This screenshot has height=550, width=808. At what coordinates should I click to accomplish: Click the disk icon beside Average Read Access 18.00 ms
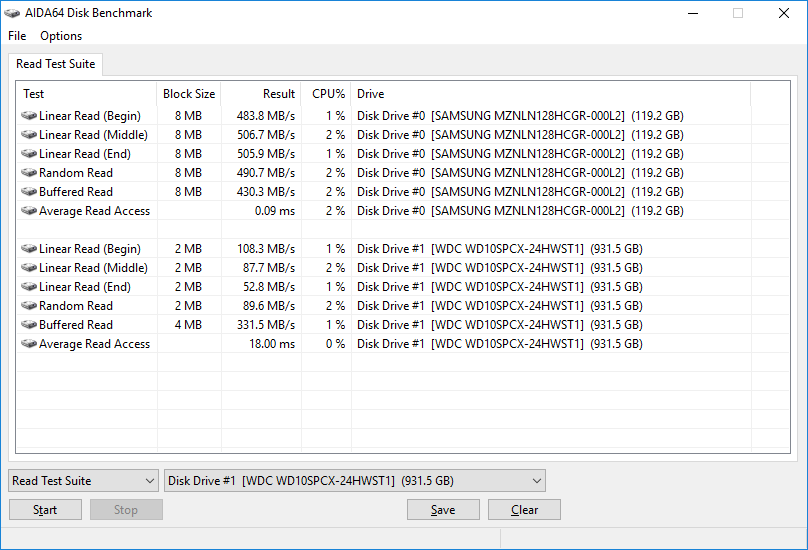click(x=29, y=344)
